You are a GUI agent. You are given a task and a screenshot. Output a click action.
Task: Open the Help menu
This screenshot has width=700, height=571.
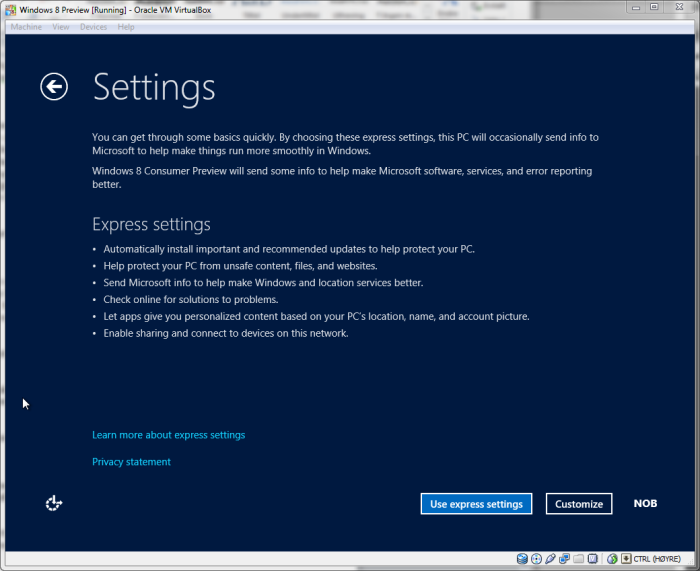tap(126, 27)
